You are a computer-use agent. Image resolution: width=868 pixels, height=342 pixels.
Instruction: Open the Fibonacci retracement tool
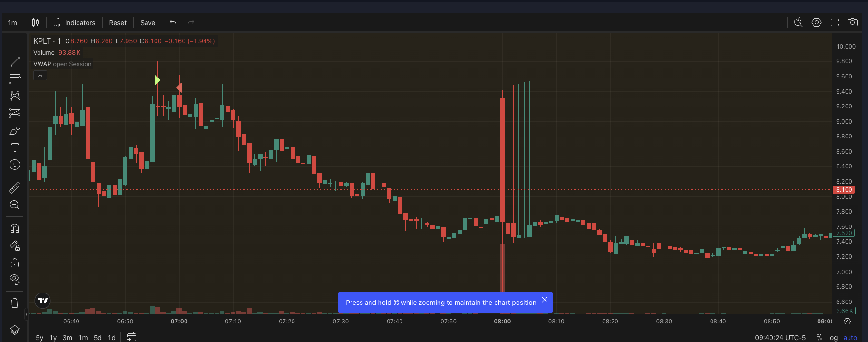[x=15, y=79]
